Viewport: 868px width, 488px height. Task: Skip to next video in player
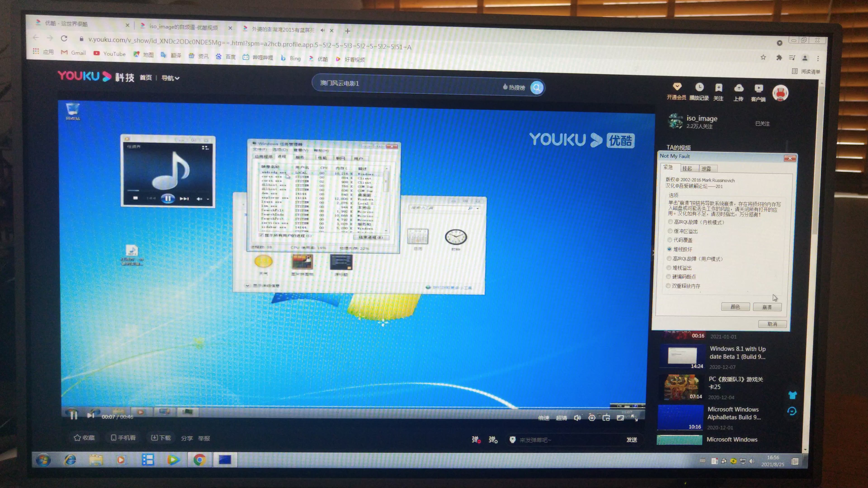click(90, 416)
